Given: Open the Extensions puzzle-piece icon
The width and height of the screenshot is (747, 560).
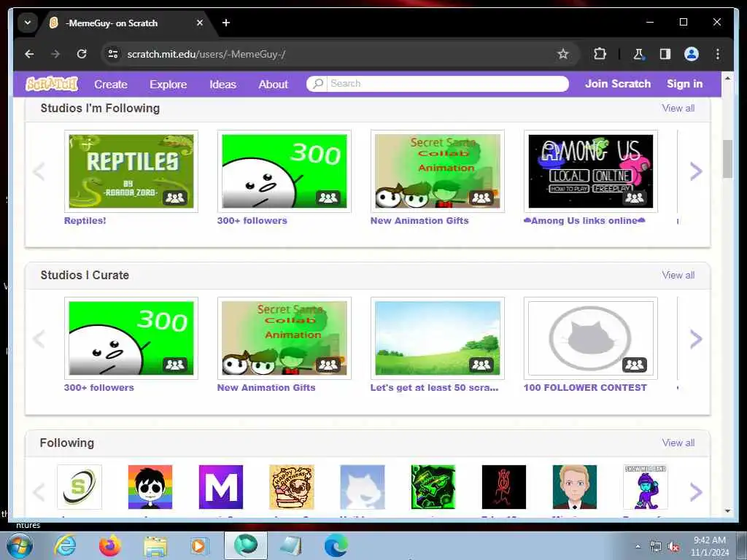Looking at the screenshot, I should tap(600, 54).
